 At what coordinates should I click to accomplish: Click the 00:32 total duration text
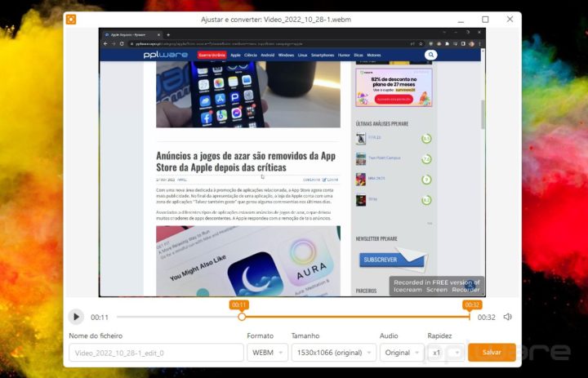[x=487, y=318]
